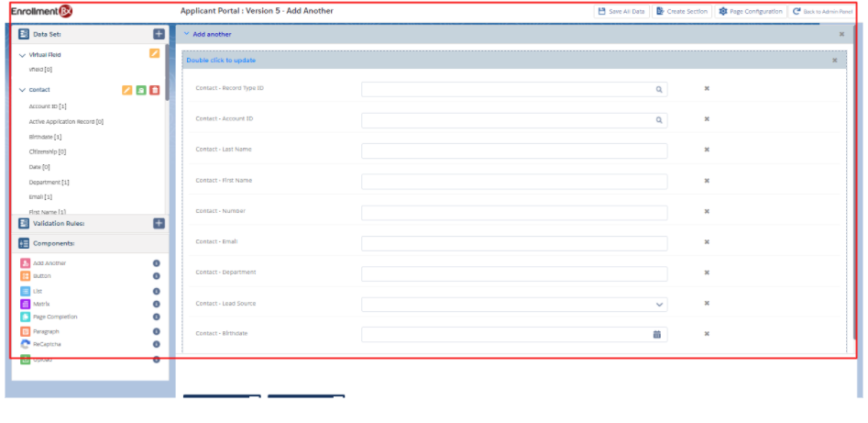Collapse the Add another section header
868x423 pixels.
(187, 34)
